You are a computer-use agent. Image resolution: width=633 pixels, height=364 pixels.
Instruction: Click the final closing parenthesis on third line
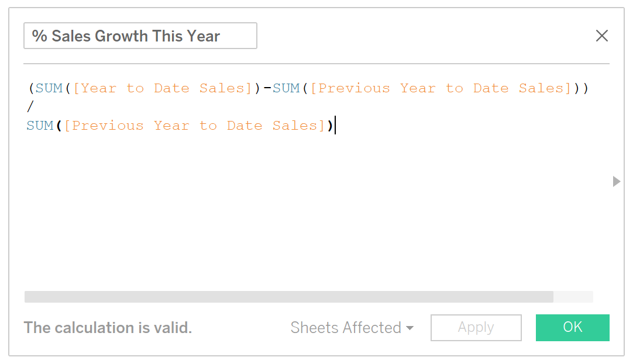[x=330, y=126]
